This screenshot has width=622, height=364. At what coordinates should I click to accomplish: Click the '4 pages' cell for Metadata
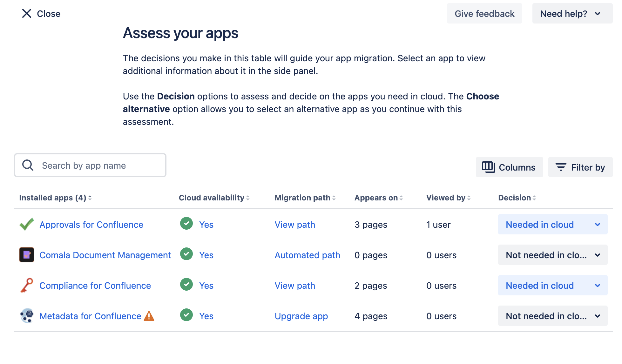(x=371, y=316)
